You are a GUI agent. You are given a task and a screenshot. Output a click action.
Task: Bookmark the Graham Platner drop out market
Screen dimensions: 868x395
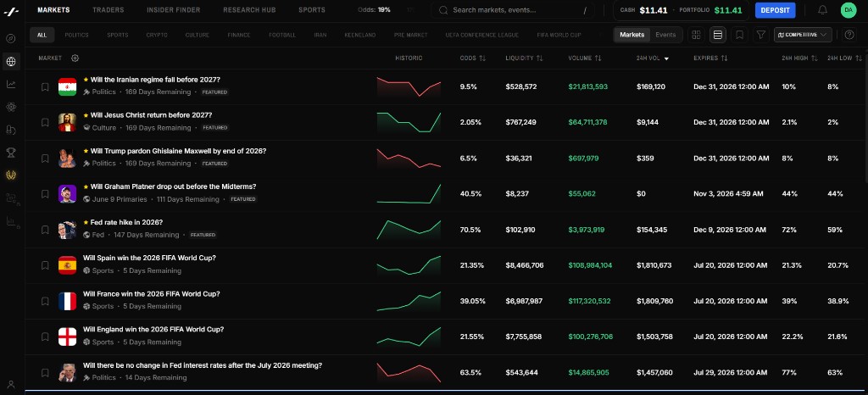45,193
